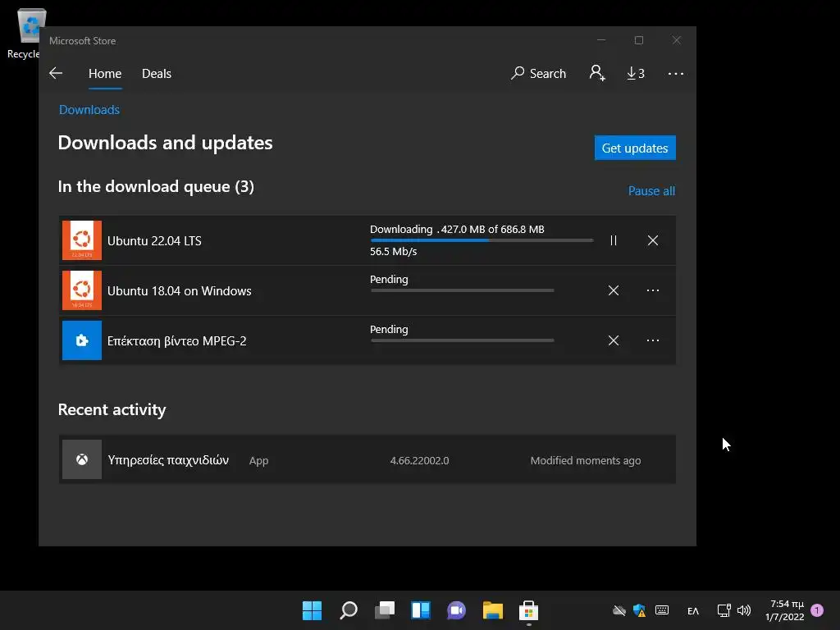Image resolution: width=840 pixels, height=630 pixels.
Task: Click the version 4.66.22002.0 text
Action: point(419,461)
